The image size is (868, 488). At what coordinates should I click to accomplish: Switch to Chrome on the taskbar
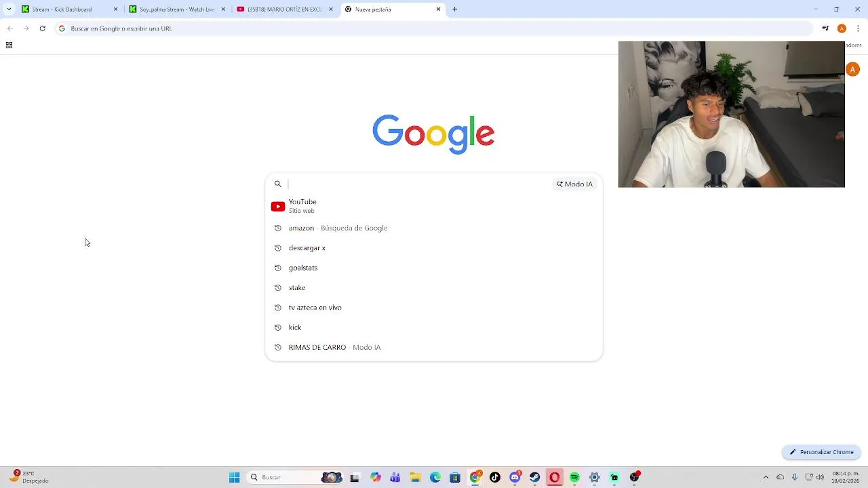[x=475, y=477]
